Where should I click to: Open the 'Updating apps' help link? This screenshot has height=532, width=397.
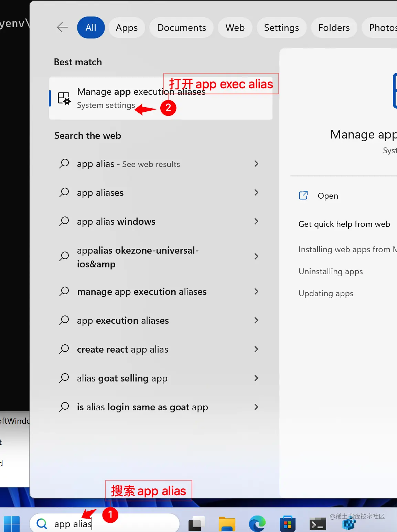326,293
